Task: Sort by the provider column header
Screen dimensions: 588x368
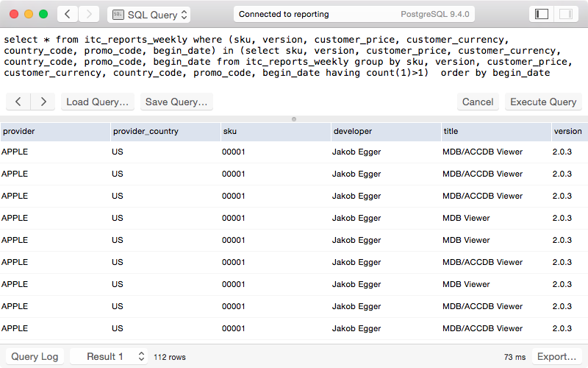Action: pyautogui.click(x=55, y=132)
